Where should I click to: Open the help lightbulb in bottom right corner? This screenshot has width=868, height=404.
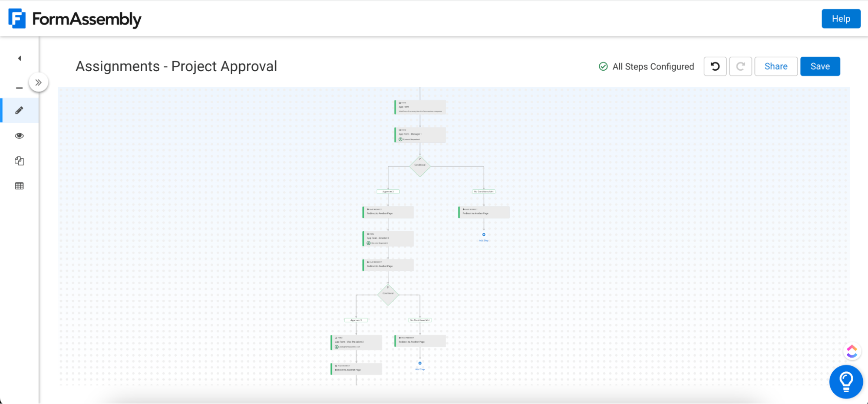coord(845,381)
